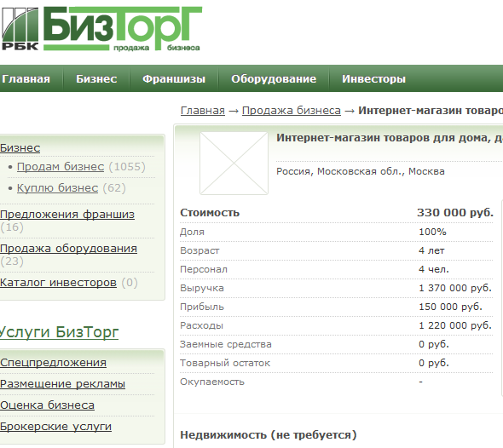Image resolution: width=503 pixels, height=448 pixels.
Task: Open the Размещение рекламы link
Action: point(62,383)
